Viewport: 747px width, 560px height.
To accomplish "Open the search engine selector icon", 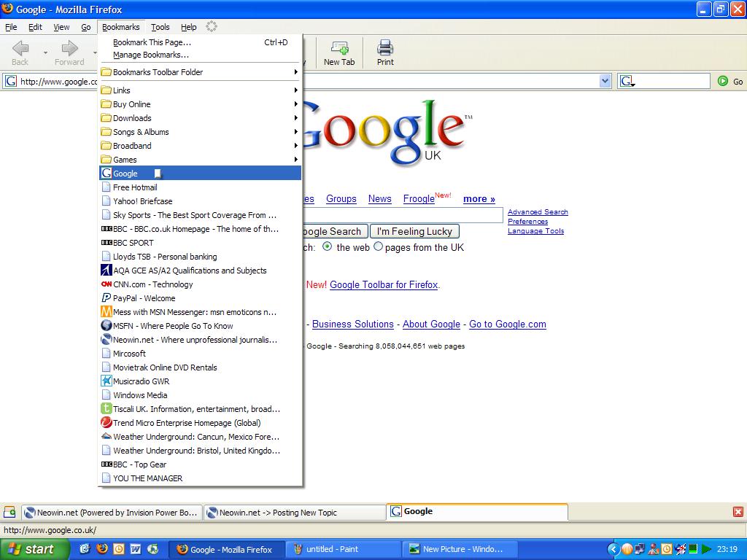I will click(x=627, y=81).
